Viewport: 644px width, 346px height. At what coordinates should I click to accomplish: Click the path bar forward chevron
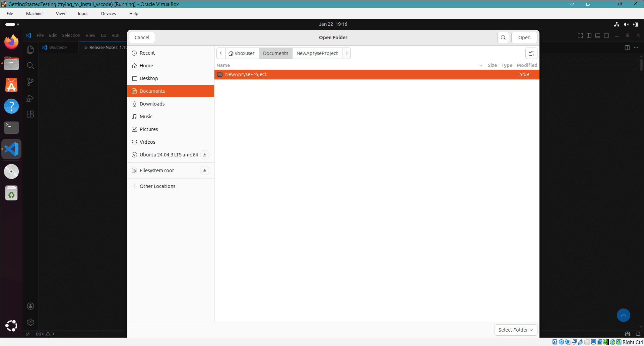pos(346,53)
